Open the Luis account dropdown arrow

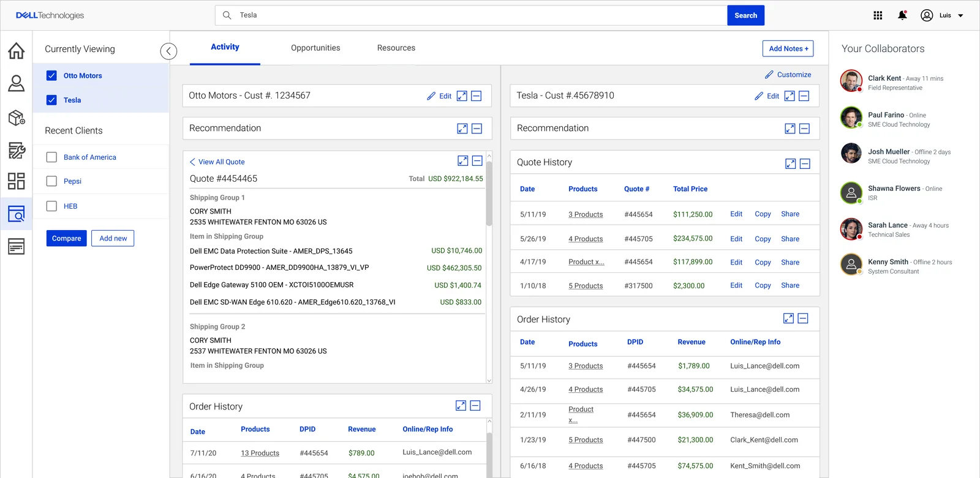tap(960, 16)
